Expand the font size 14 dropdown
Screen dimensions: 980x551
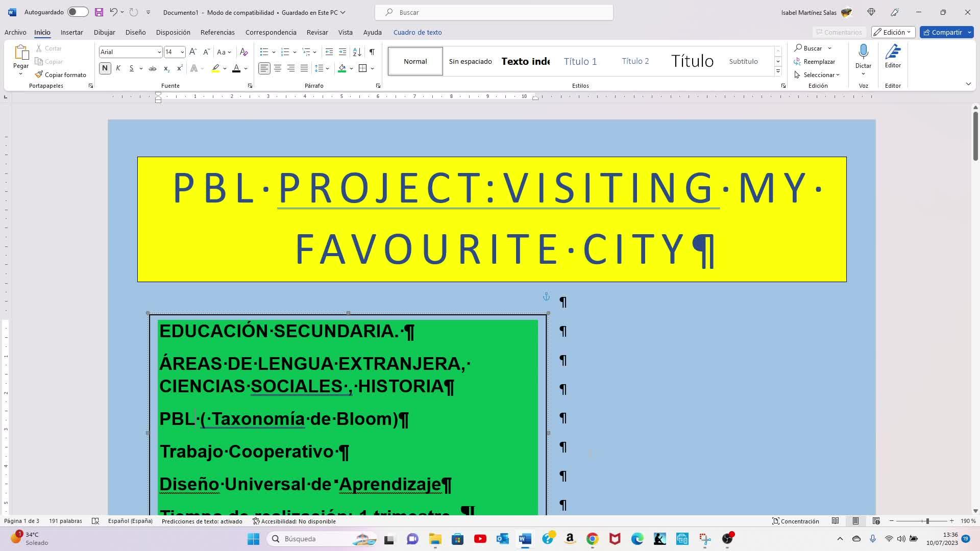182,52
